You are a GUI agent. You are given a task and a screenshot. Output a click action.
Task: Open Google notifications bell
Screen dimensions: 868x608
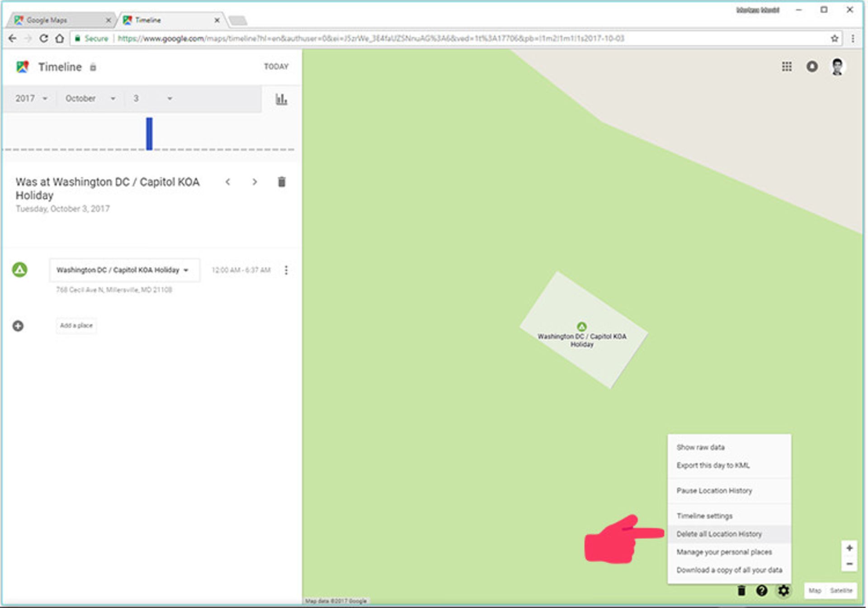(812, 66)
